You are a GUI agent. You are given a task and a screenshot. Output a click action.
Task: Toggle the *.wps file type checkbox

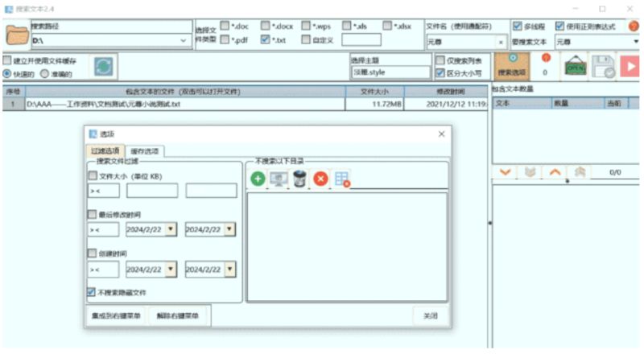306,26
